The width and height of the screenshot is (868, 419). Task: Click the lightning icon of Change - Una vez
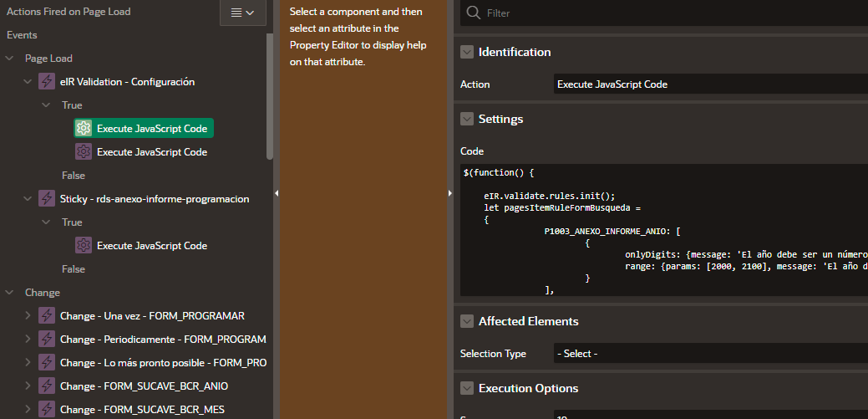tap(48, 316)
